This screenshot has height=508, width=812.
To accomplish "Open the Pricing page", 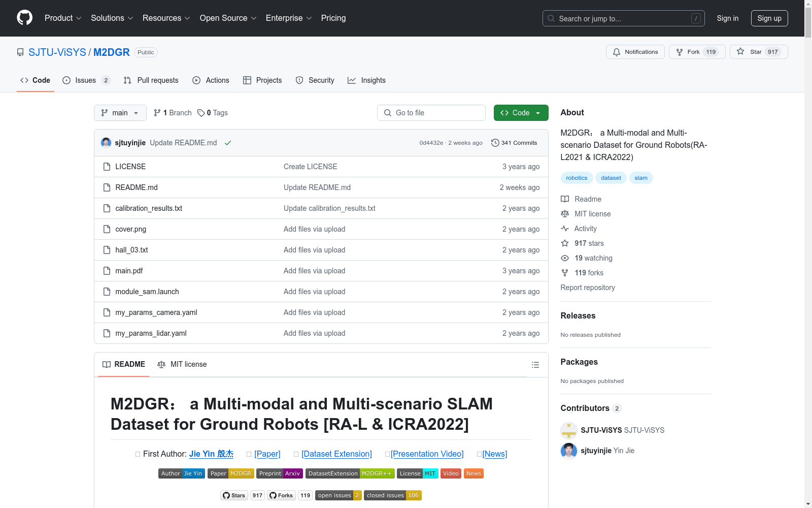I will click(x=333, y=18).
